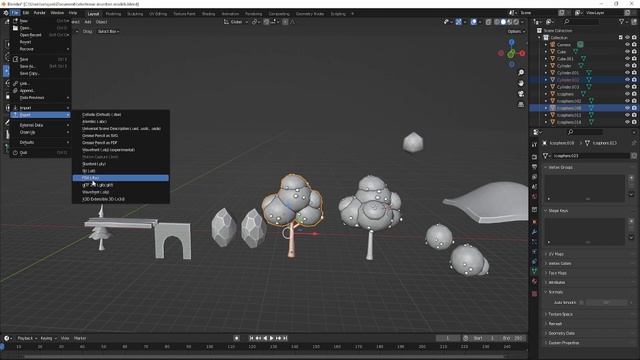Add a vertex group with the plus button

click(x=631, y=178)
